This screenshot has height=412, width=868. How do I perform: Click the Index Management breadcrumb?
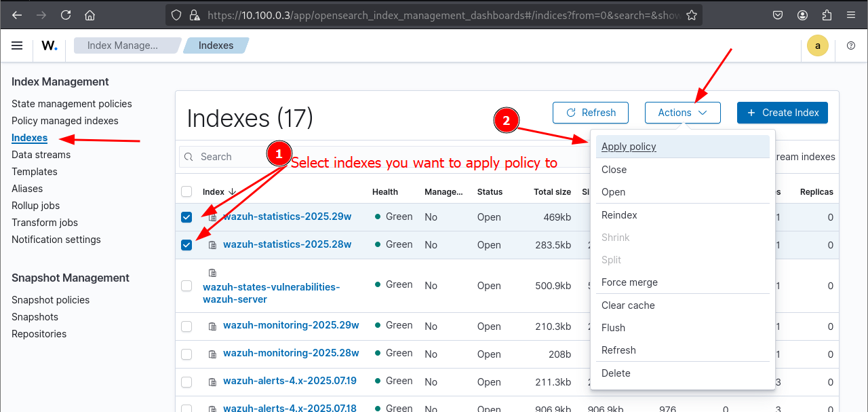coord(125,45)
